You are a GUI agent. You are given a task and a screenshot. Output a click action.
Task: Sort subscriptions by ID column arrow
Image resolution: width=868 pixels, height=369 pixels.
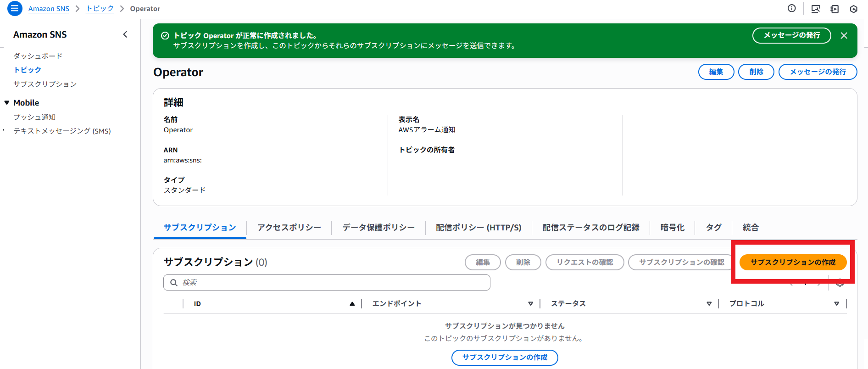pyautogui.click(x=352, y=304)
